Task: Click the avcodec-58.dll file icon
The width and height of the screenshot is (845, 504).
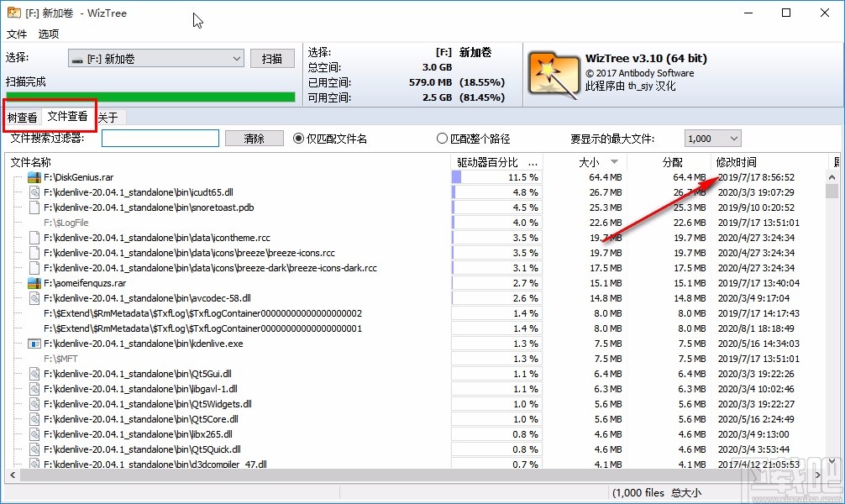Action: (34, 298)
